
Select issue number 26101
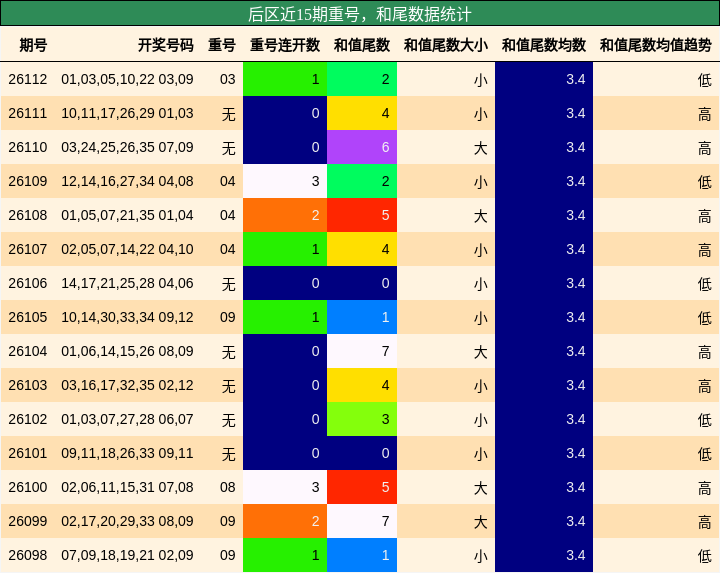tap(28, 453)
